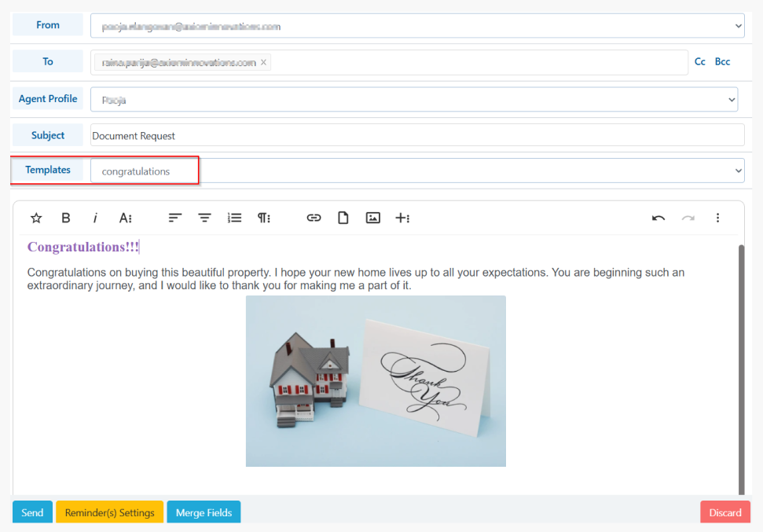Open Reminder(s) Settings
This screenshot has height=532, width=763.
point(109,512)
